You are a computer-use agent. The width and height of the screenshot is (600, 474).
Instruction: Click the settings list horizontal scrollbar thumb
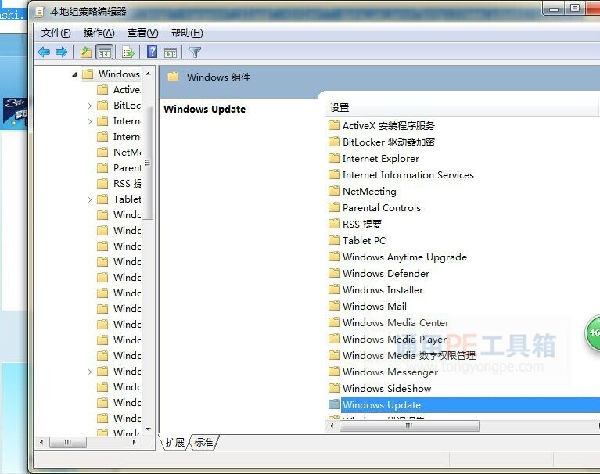(x=409, y=426)
